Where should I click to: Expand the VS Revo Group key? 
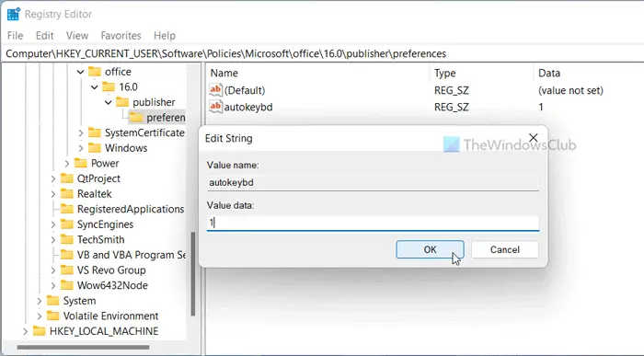coord(53,270)
